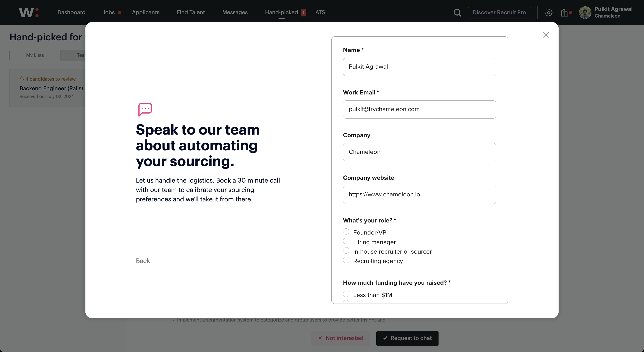The height and width of the screenshot is (352, 644).
Task: Click the Request to chat button
Action: (x=407, y=338)
